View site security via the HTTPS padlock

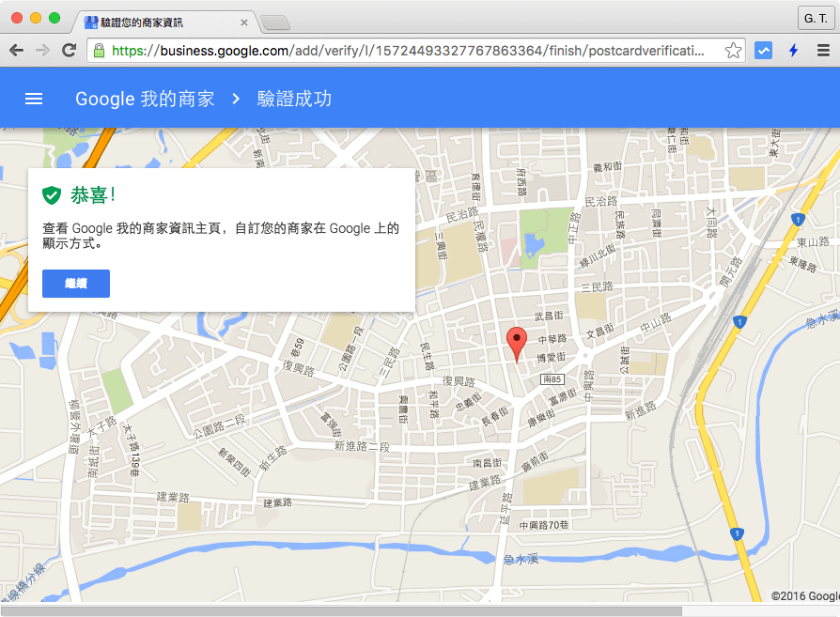100,50
